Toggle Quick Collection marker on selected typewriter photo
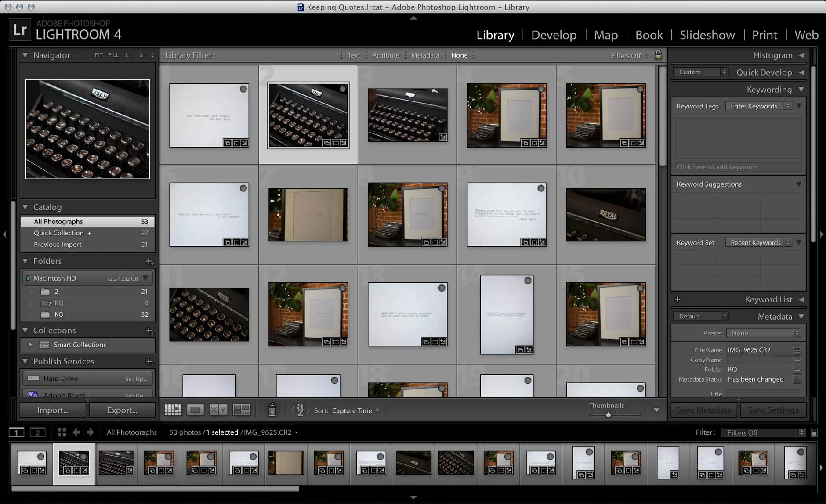Viewport: 826px width, 504px height. tap(342, 89)
